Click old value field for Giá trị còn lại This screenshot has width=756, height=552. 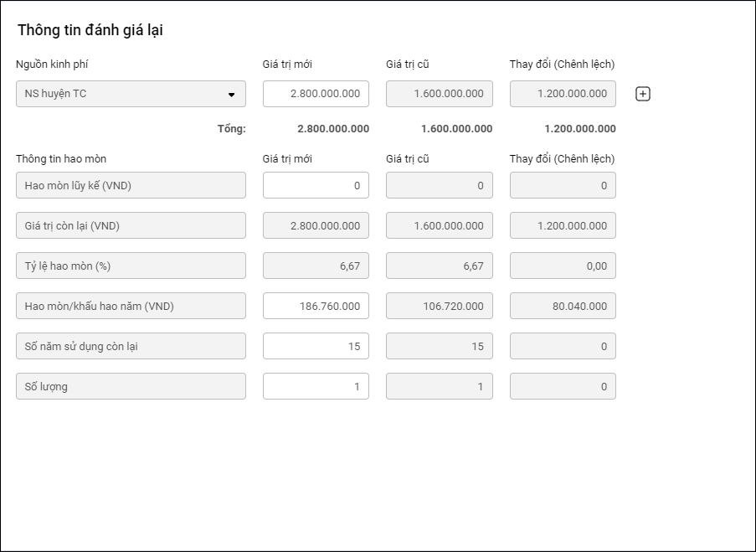coord(439,226)
